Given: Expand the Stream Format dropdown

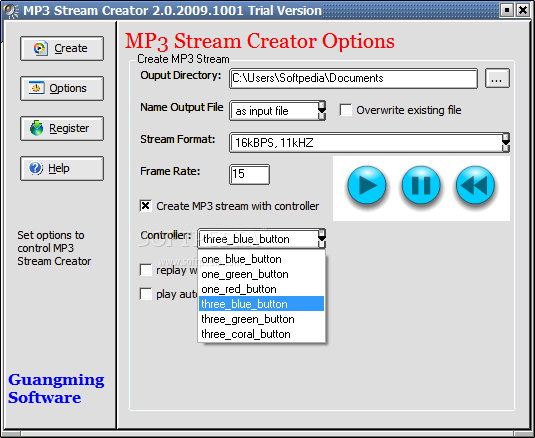Looking at the screenshot, I should (x=506, y=143).
